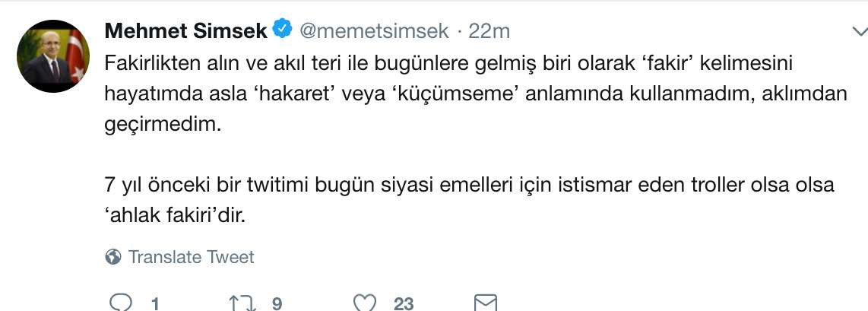
Task: Retweet this tweet using the arrows icon
Action: [243, 303]
